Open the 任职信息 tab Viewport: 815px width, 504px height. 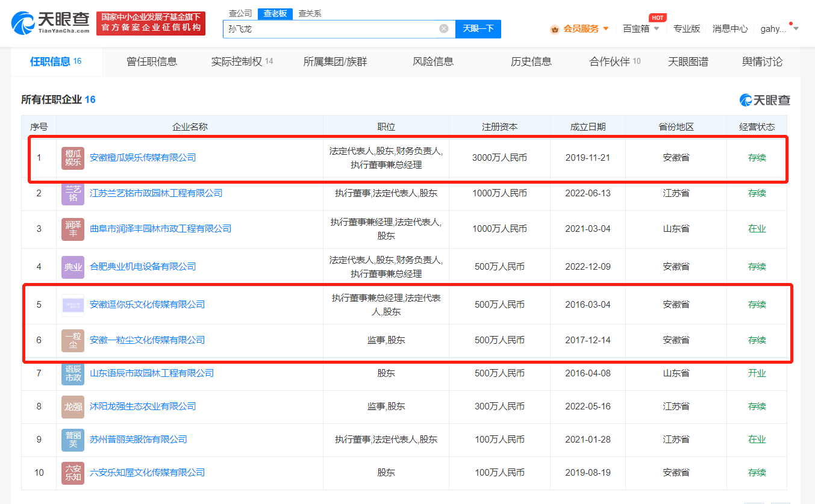56,61
